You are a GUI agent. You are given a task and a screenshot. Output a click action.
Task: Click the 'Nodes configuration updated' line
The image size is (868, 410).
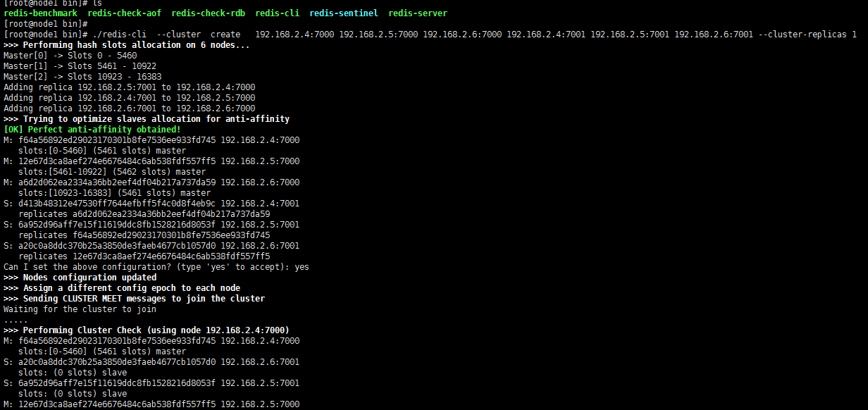(80, 278)
